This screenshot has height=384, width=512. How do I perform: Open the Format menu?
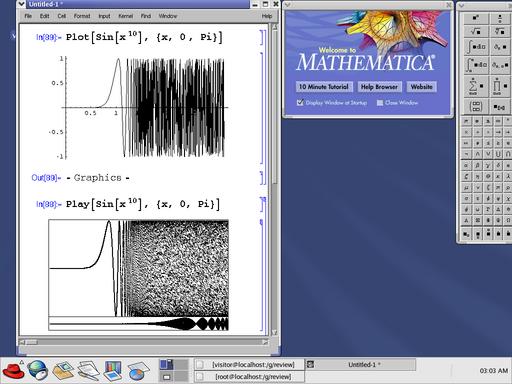82,16
